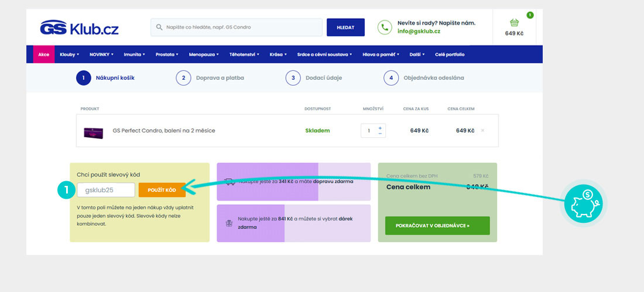Decrease quantity with the minus button
The height and width of the screenshot is (292, 644).
coord(380,134)
